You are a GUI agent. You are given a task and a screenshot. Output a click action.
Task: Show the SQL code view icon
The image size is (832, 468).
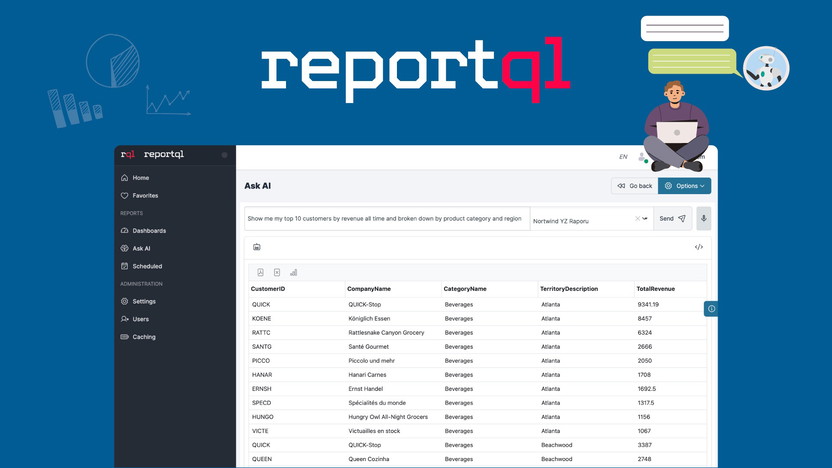tap(698, 247)
